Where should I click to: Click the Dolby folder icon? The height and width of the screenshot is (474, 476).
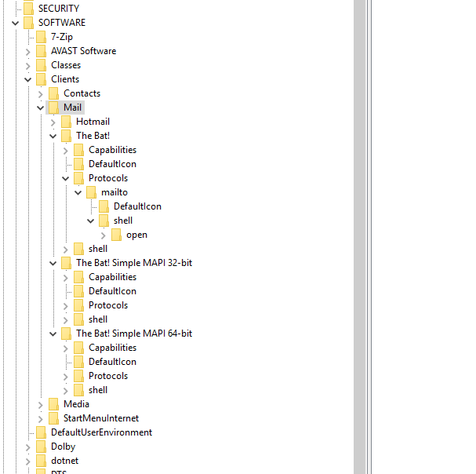point(41,447)
